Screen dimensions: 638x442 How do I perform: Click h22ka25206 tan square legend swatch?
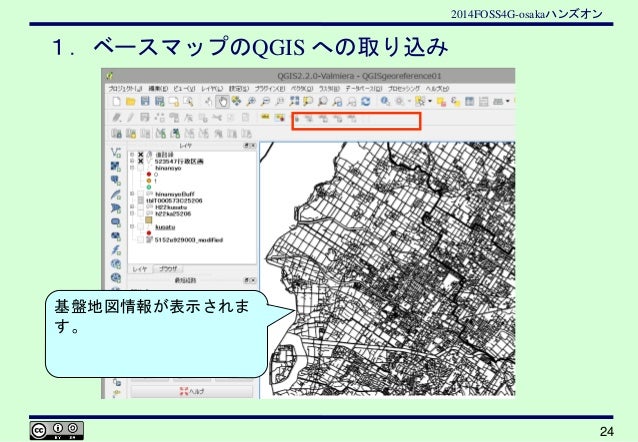click(149, 220)
